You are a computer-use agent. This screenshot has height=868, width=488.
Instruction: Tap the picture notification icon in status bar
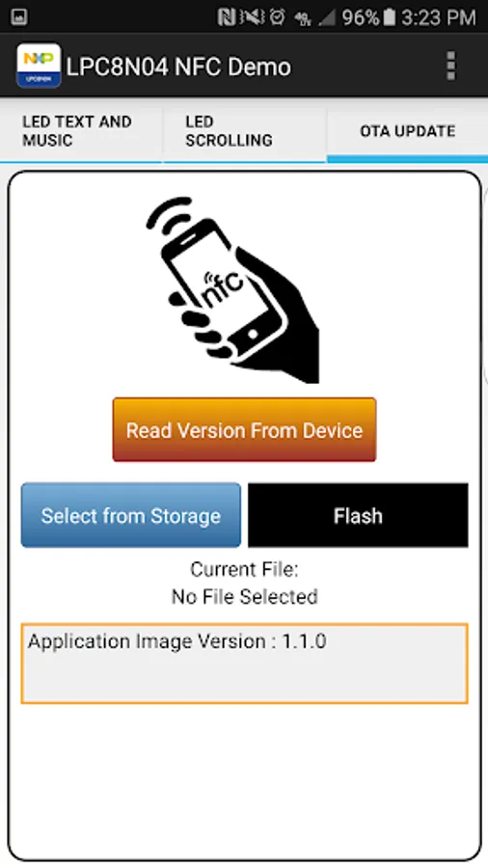(19, 17)
